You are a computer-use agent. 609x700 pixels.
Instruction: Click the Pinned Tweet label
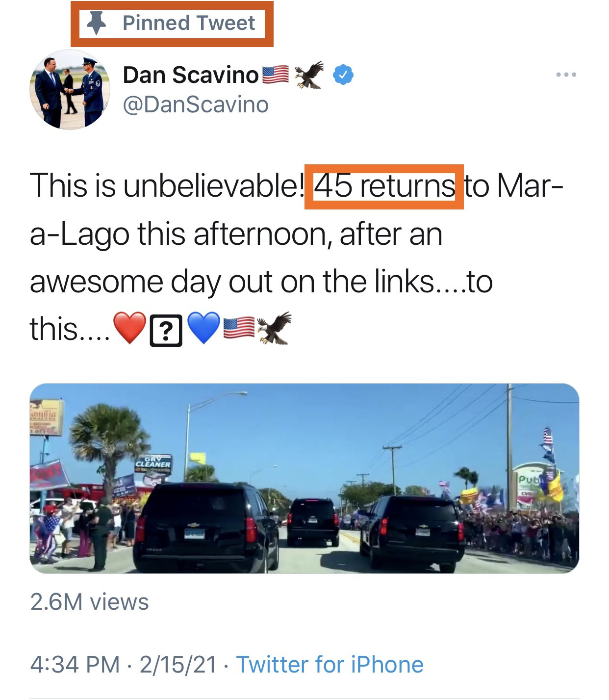[189, 23]
